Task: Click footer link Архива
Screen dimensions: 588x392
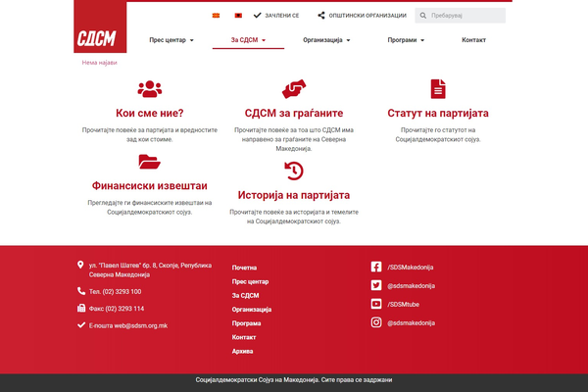Action: pyautogui.click(x=242, y=351)
